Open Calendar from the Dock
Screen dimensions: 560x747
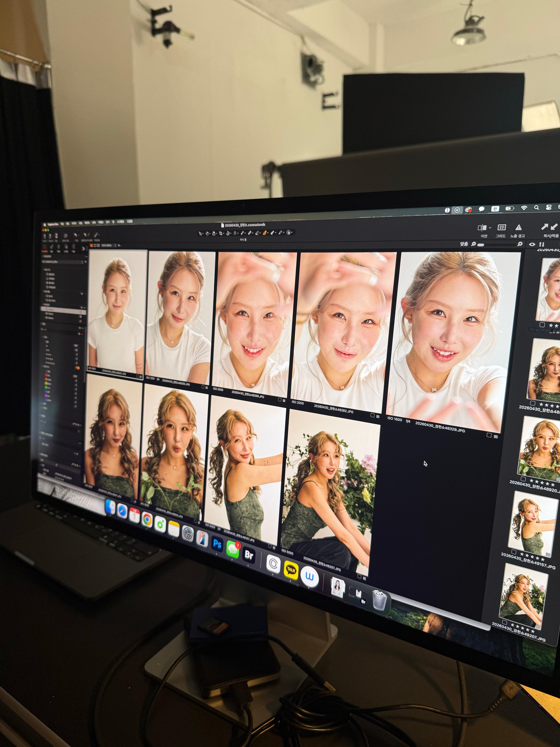[x=134, y=515]
